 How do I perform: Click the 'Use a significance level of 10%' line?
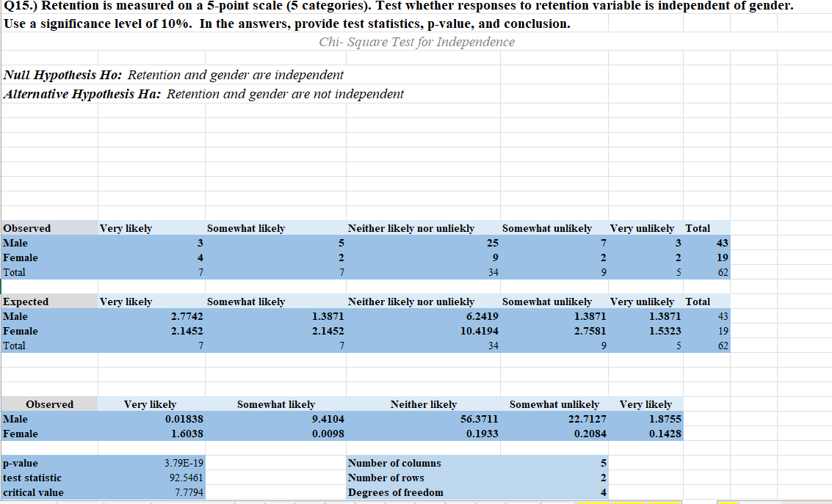click(287, 24)
